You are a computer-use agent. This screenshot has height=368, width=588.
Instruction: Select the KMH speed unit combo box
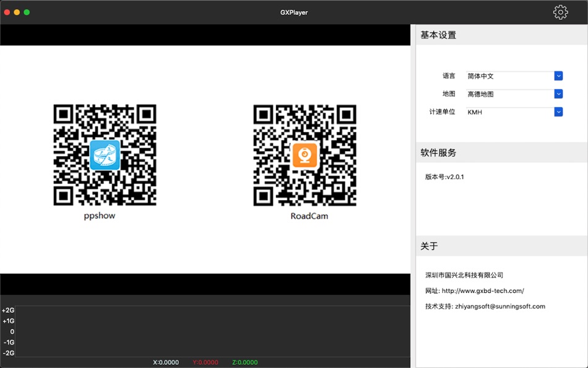coord(514,112)
